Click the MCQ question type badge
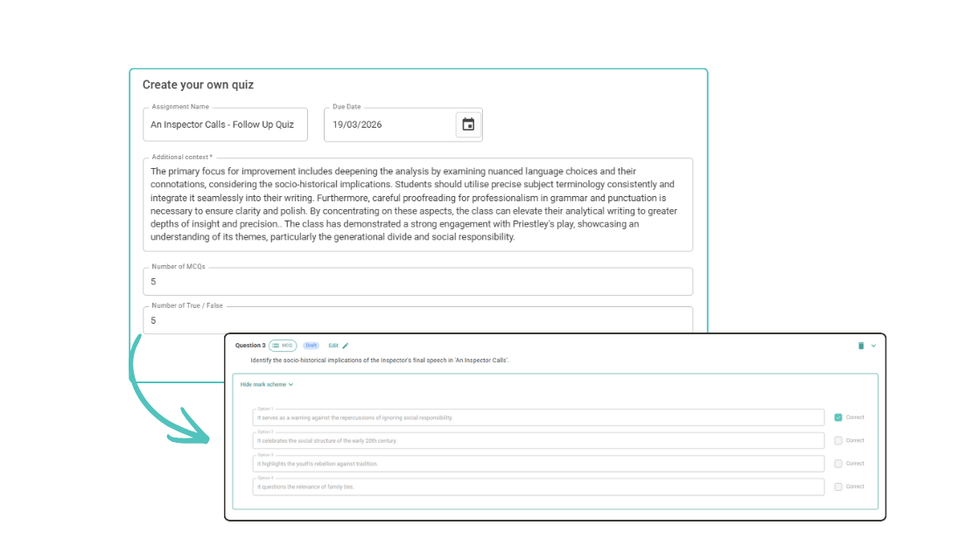 (x=283, y=346)
